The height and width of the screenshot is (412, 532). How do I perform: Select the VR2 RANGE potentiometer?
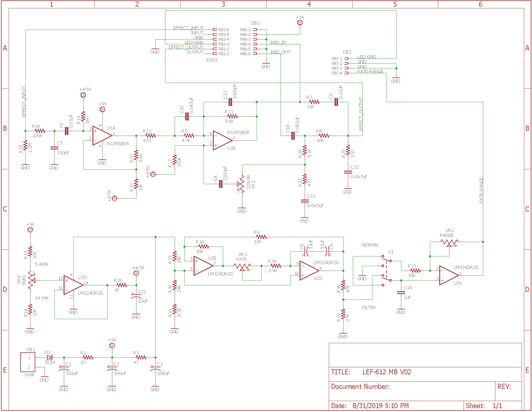pos(449,243)
